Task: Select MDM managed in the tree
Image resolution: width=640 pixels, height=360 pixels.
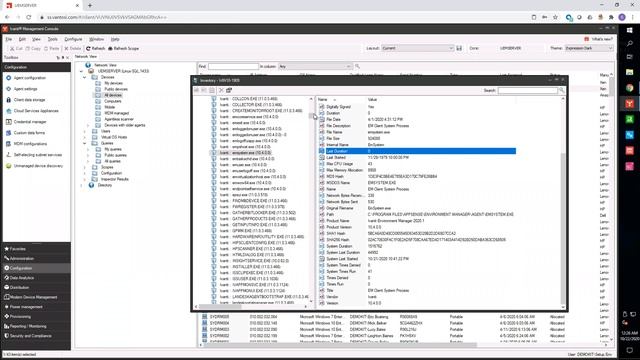Action: 116,113
